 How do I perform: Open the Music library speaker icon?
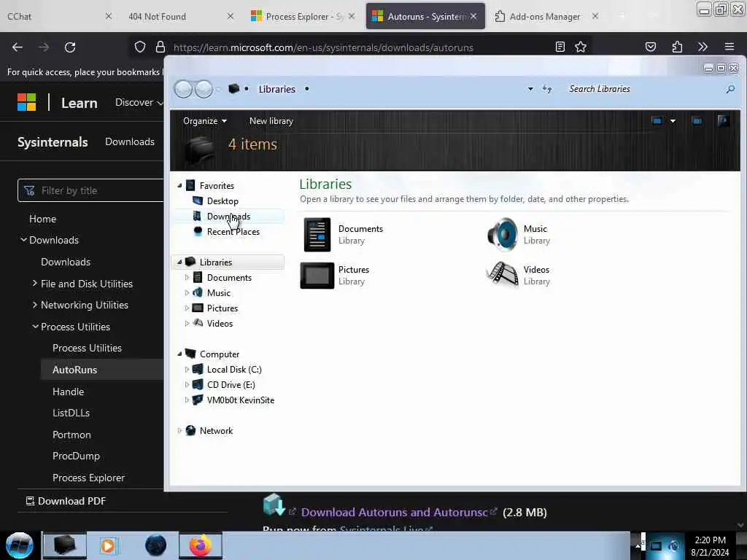(502, 234)
